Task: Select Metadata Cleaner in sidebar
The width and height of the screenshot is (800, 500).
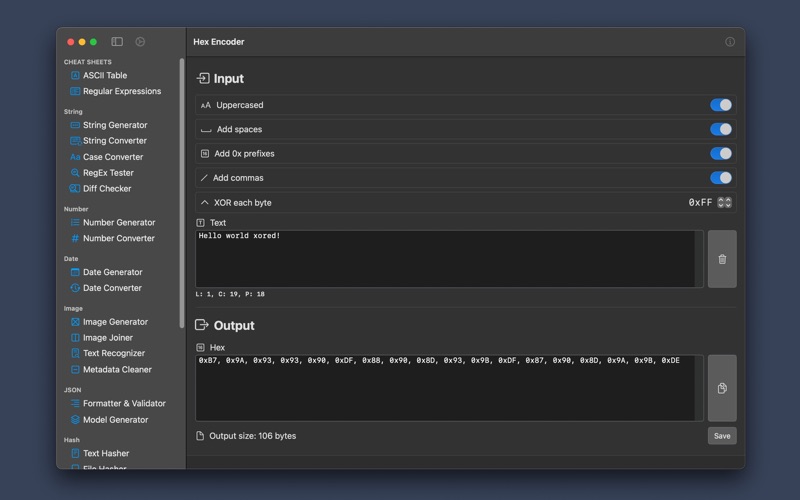Action: click(x=117, y=369)
